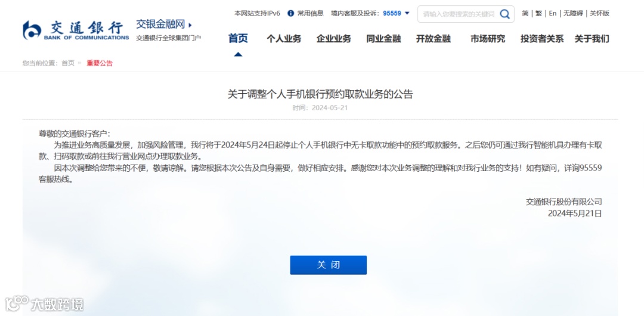The image size is (644, 316).
Task: Click the search magnifier icon
Action: [504, 14]
